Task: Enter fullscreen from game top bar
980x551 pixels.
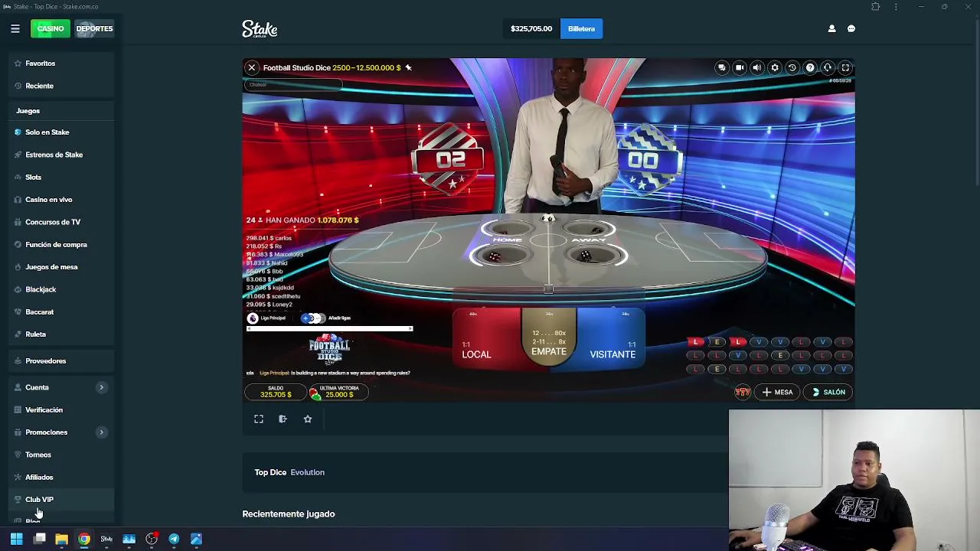Action: pos(845,67)
